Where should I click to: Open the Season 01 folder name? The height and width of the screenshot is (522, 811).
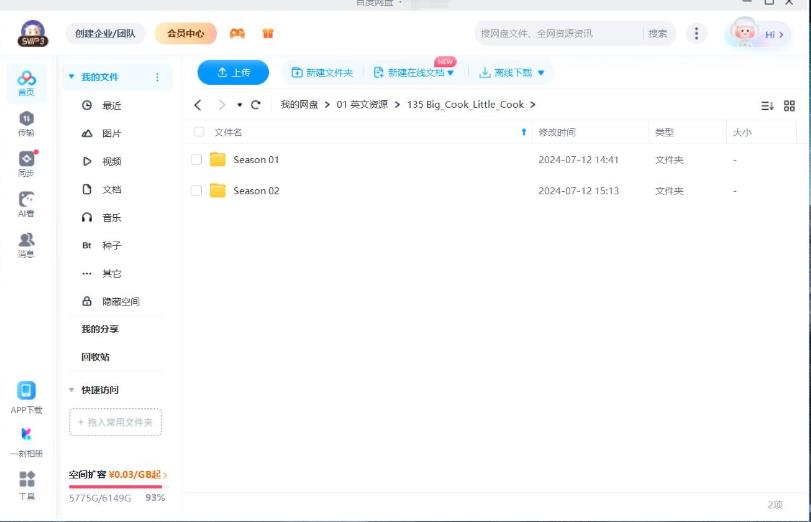[x=256, y=160]
